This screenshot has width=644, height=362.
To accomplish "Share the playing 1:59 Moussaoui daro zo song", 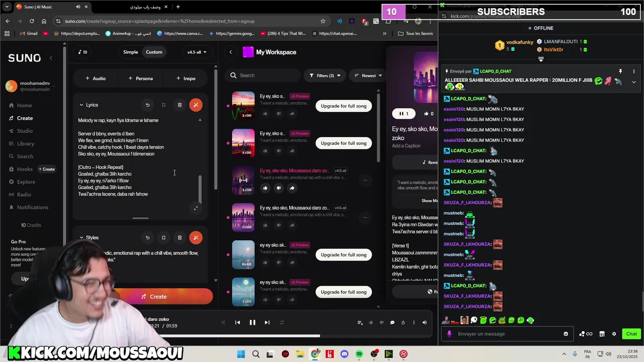I will click(292, 188).
